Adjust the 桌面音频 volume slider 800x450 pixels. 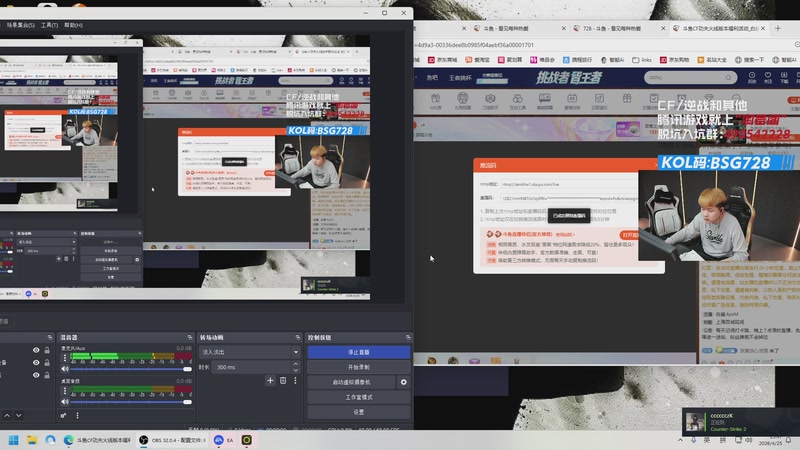click(131, 402)
